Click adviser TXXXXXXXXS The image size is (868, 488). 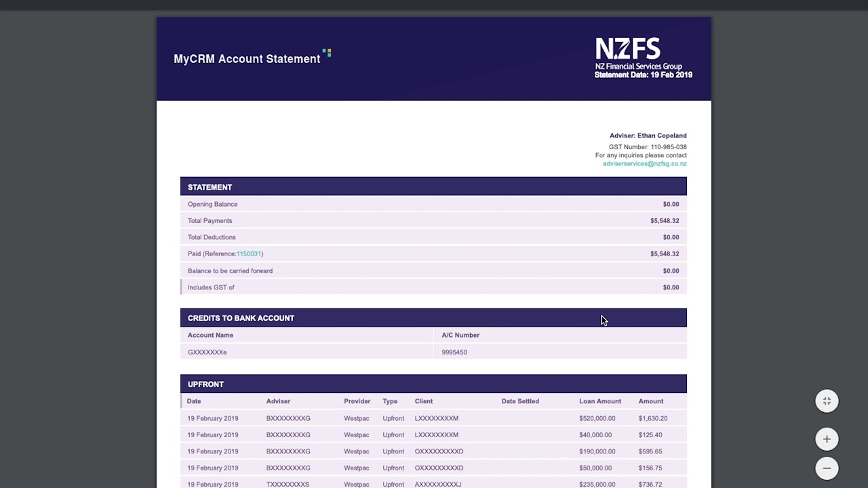pos(288,484)
